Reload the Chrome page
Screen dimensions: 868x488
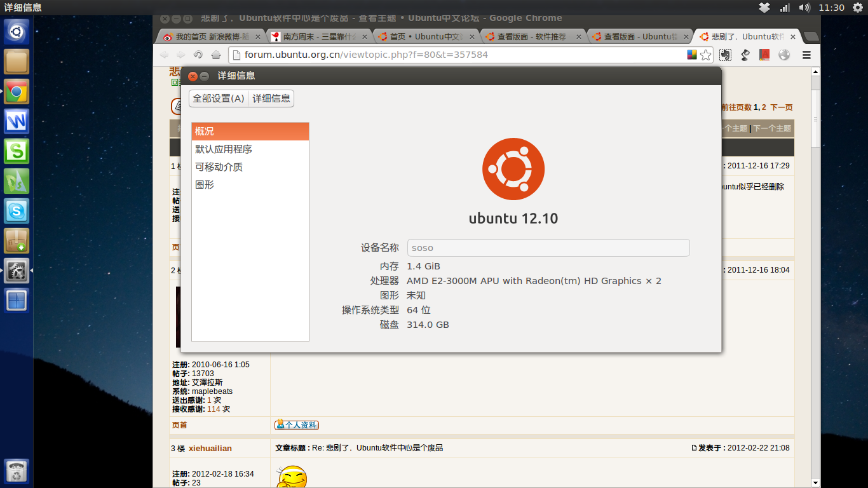[x=198, y=55]
